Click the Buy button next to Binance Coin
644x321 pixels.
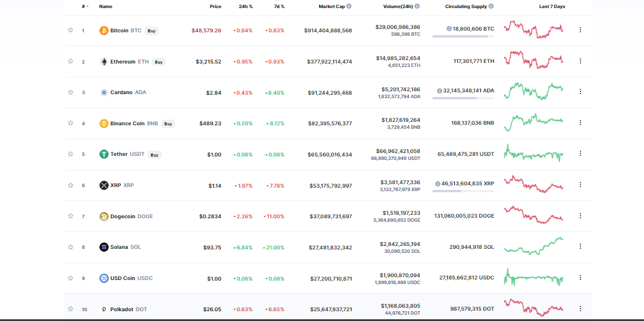coord(168,124)
